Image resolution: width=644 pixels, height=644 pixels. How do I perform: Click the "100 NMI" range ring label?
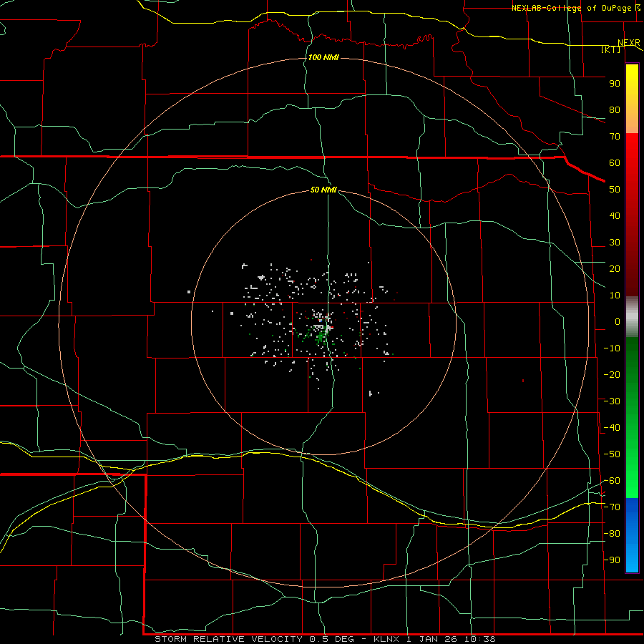pos(323,57)
